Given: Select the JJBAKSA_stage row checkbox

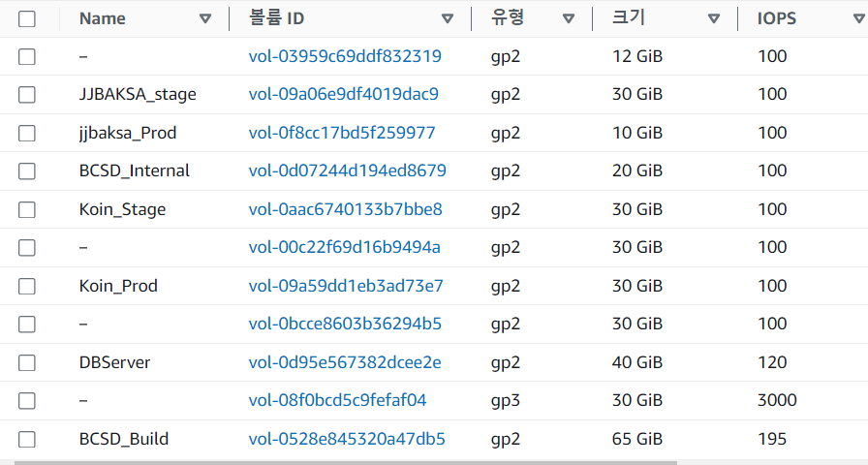Looking at the screenshot, I should (x=26, y=95).
